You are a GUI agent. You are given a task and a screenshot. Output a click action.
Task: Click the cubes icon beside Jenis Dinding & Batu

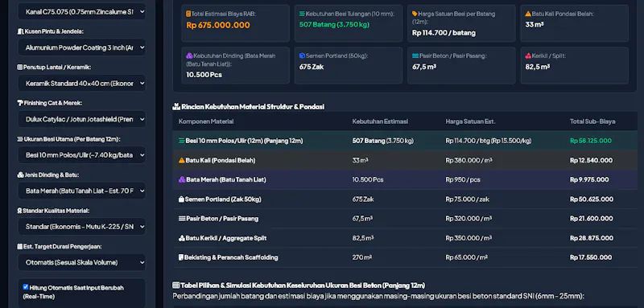[x=20, y=175]
